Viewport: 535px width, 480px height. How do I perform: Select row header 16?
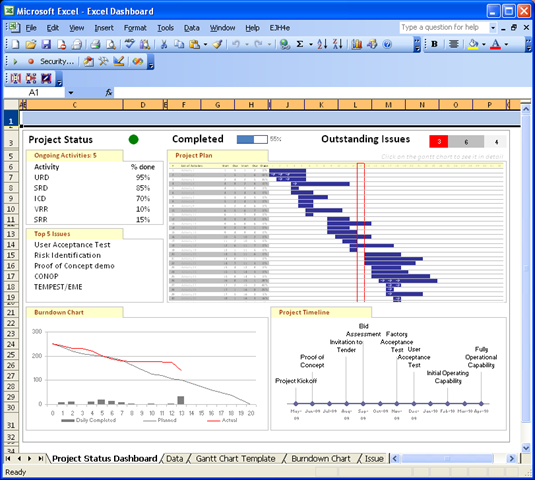pos(11,265)
